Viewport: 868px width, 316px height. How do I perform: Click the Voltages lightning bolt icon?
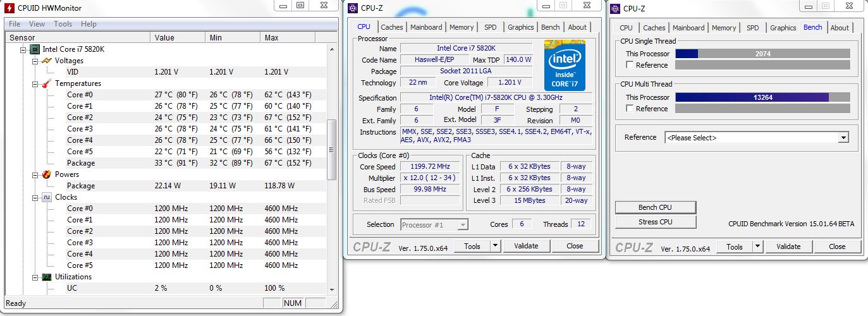click(x=47, y=61)
